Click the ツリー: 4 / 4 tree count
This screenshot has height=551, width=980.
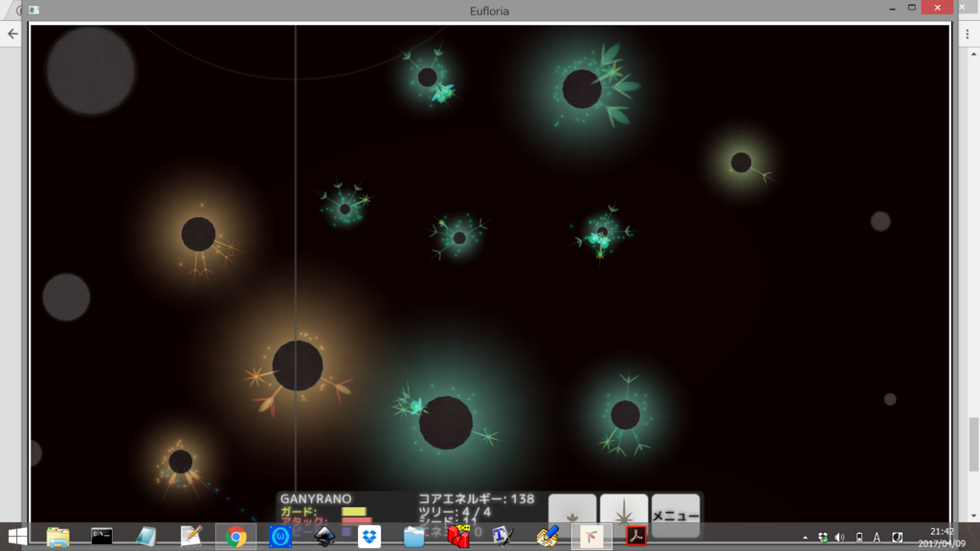point(455,513)
